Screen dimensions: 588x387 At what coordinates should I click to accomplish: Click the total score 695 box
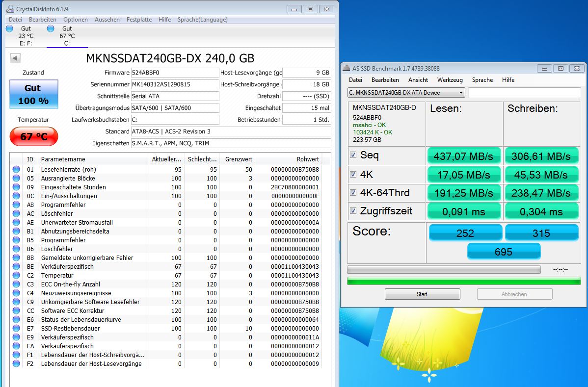point(504,252)
